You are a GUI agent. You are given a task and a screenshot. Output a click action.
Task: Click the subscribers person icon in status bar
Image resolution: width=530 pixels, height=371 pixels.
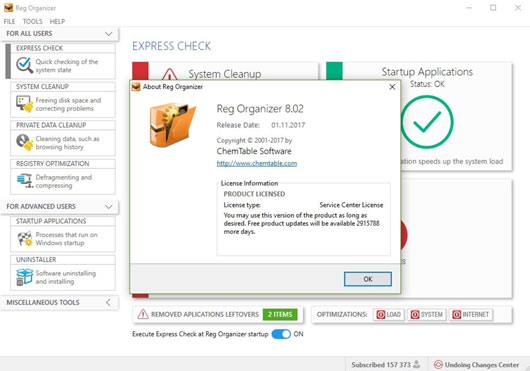(417, 364)
